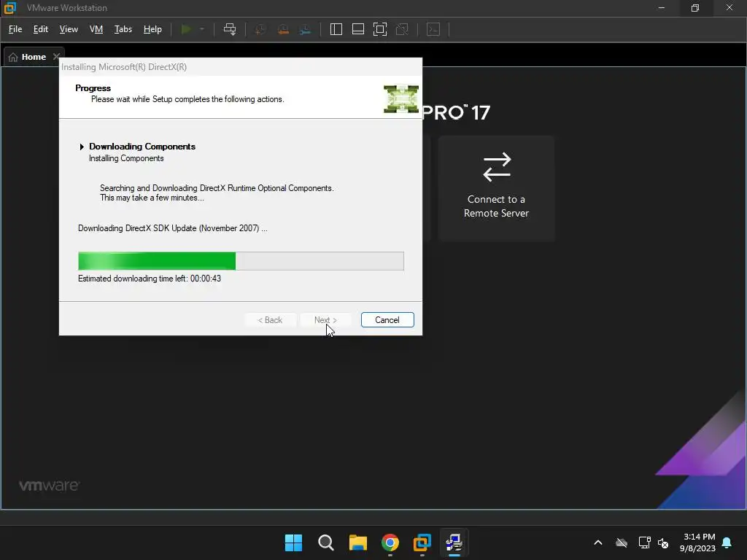Close the Home tab
This screenshot has width=747, height=560.
pos(56,56)
